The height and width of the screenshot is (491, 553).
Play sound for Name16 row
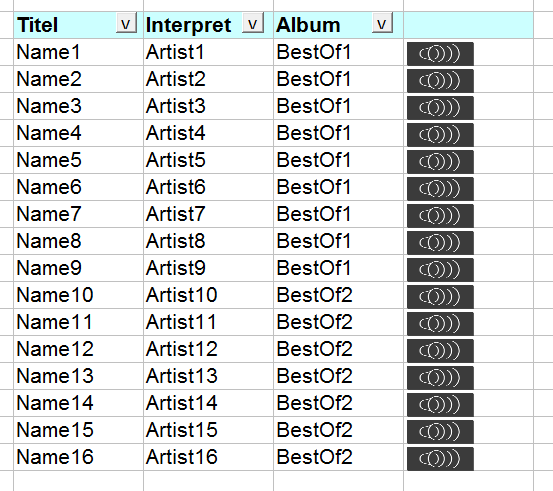click(440, 459)
